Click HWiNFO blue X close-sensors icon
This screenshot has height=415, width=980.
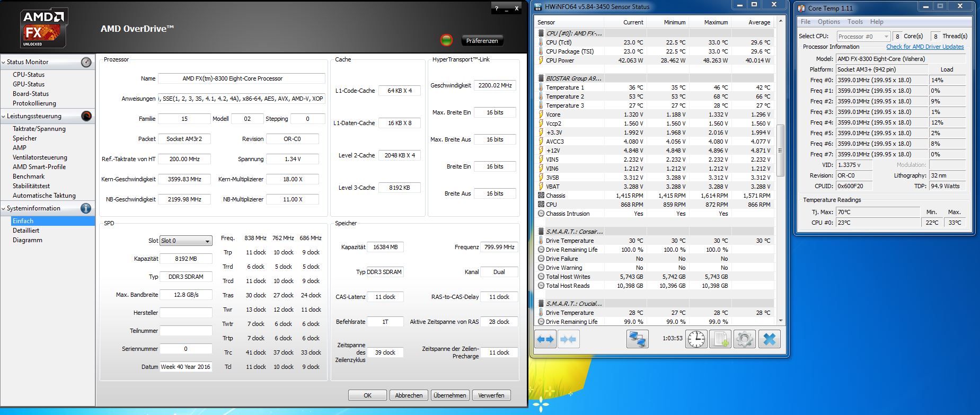click(x=770, y=339)
